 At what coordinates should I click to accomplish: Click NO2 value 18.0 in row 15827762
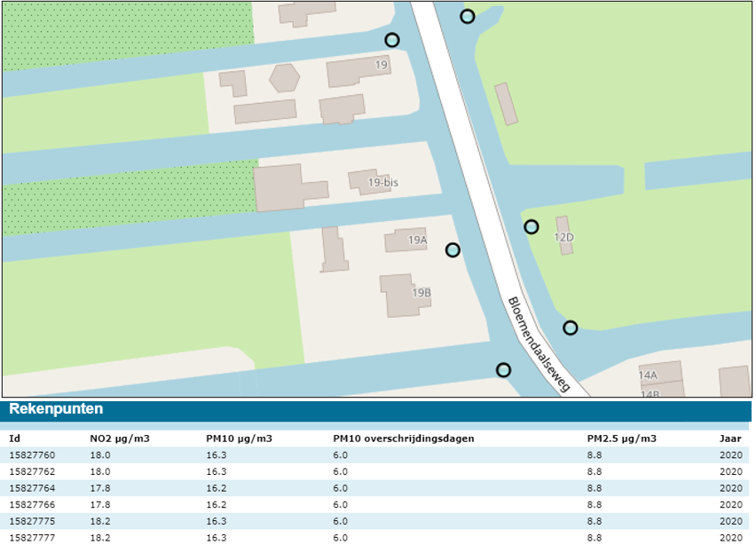pyautogui.click(x=99, y=471)
